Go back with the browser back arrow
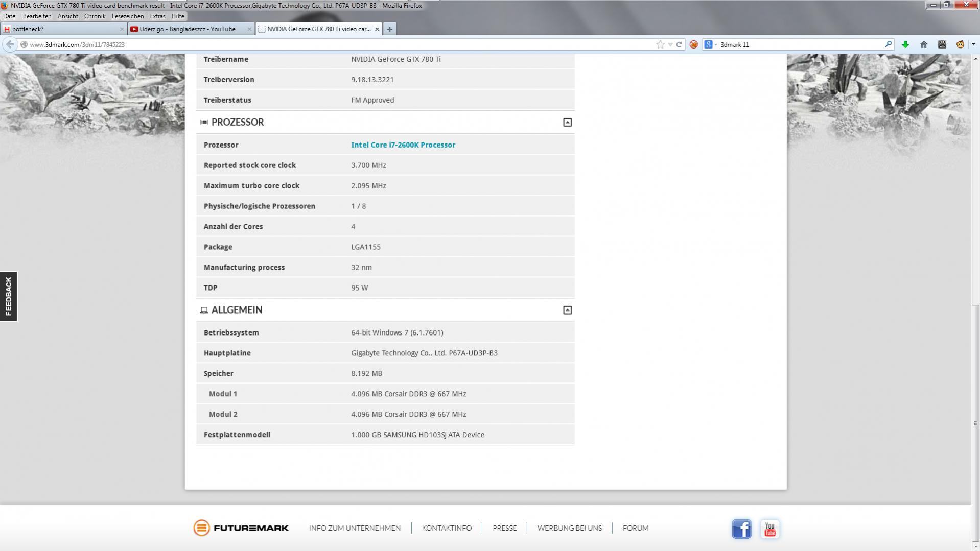This screenshot has width=980, height=551. coord(10,44)
